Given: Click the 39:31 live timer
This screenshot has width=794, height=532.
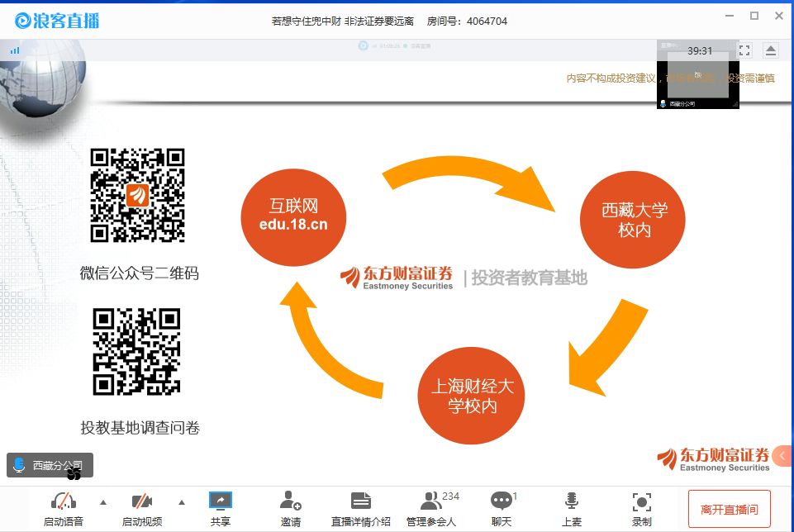Looking at the screenshot, I should pyautogui.click(x=700, y=51).
